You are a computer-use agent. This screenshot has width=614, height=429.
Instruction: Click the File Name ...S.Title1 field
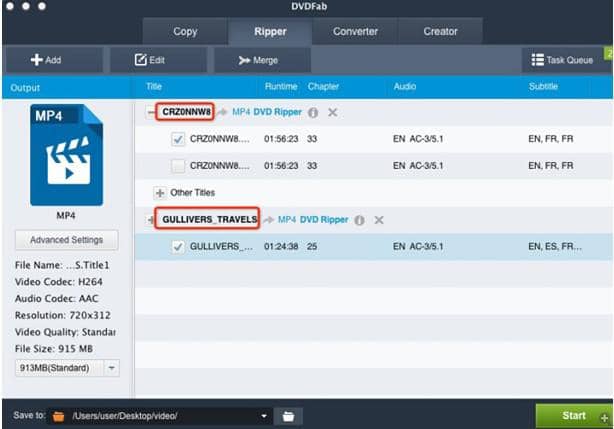click(62, 265)
